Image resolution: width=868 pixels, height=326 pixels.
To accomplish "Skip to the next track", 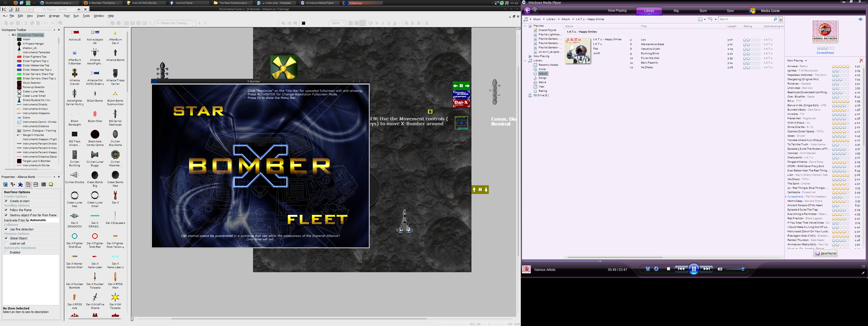I will [707, 269].
